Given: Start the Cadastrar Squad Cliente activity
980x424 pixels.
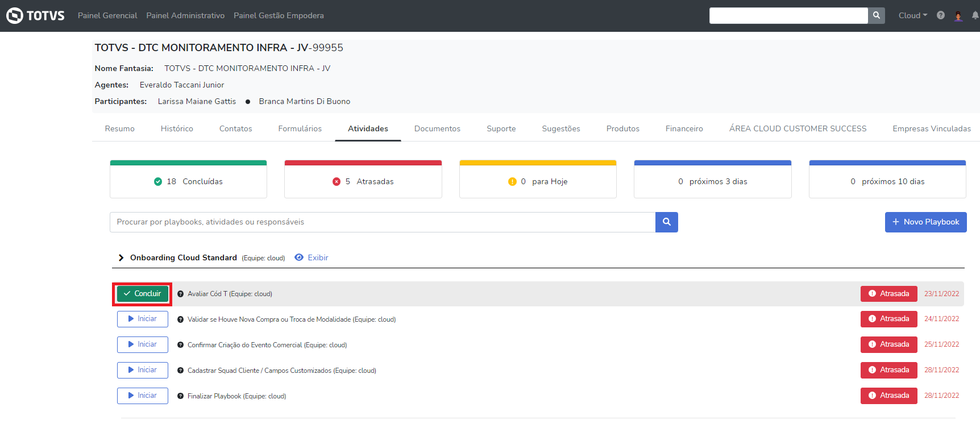Looking at the screenshot, I should tap(143, 370).
